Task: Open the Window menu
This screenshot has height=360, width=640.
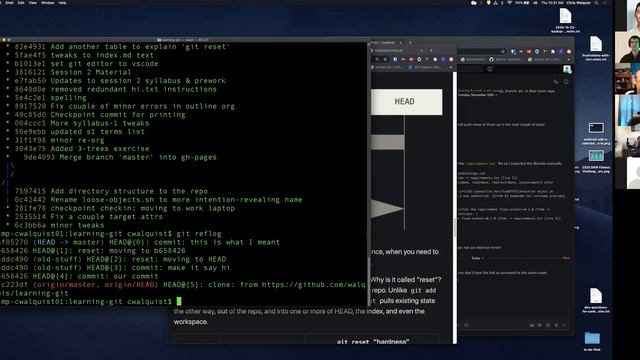Action: 47,2
